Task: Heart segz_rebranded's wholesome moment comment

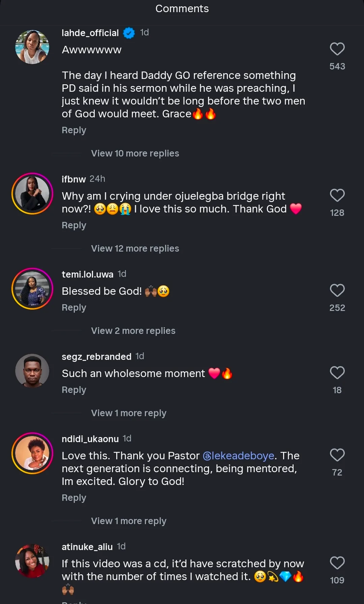Action: tap(337, 373)
